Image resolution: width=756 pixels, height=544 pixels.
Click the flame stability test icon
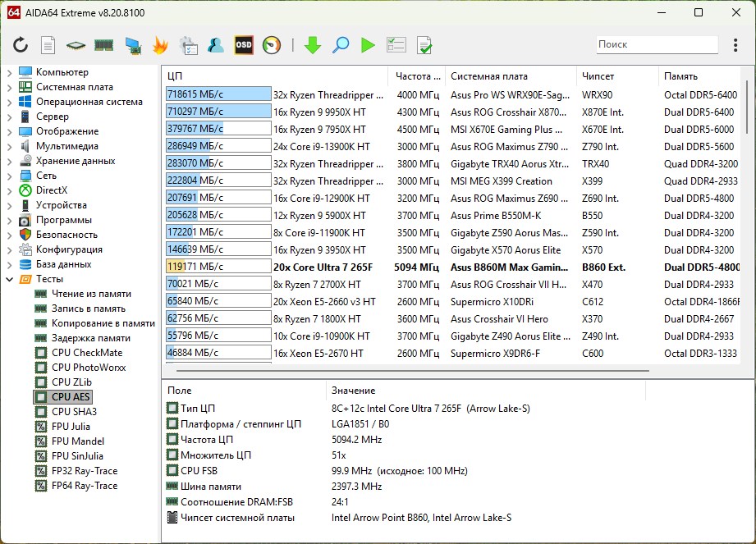(x=160, y=45)
